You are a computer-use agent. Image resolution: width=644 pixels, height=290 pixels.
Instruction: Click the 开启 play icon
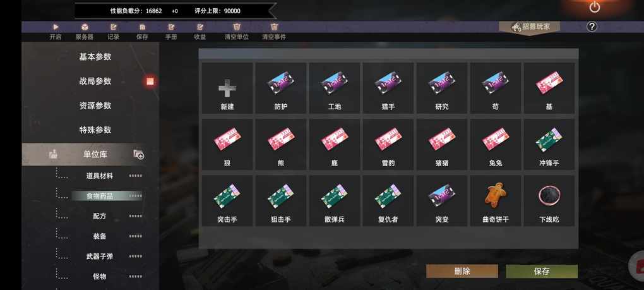click(56, 27)
